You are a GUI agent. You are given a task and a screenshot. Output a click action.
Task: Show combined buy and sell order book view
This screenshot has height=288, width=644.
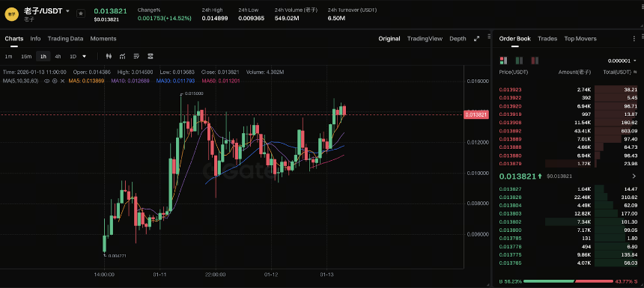tap(503, 61)
